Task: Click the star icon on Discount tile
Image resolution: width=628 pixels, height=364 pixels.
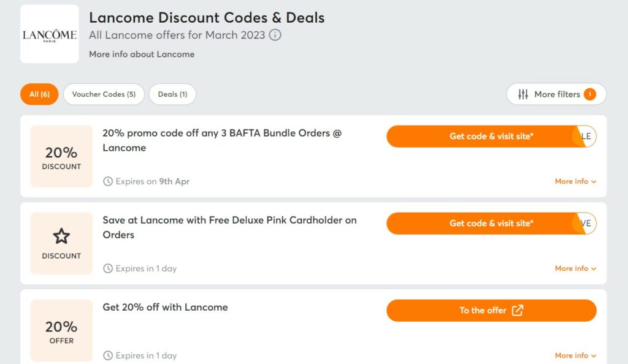Action: [x=61, y=236]
